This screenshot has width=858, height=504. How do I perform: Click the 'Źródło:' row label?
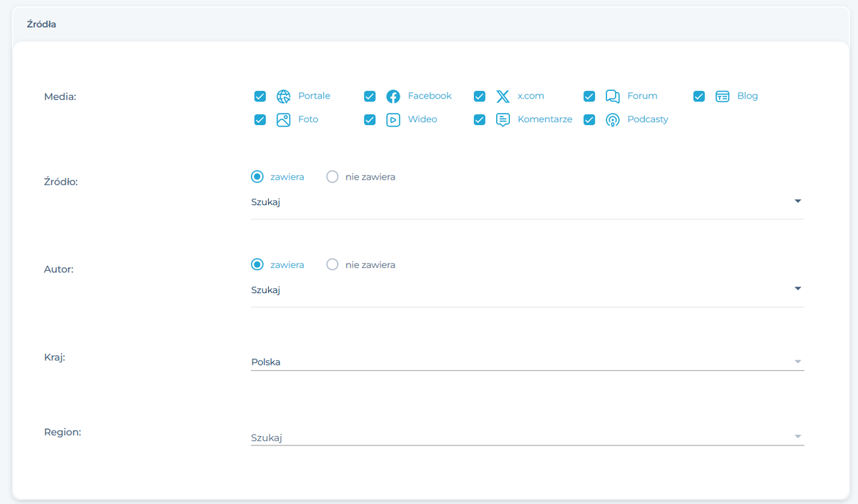[61, 182]
